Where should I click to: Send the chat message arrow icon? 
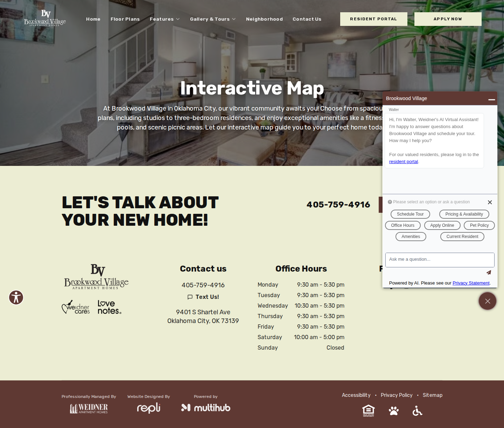489,272
